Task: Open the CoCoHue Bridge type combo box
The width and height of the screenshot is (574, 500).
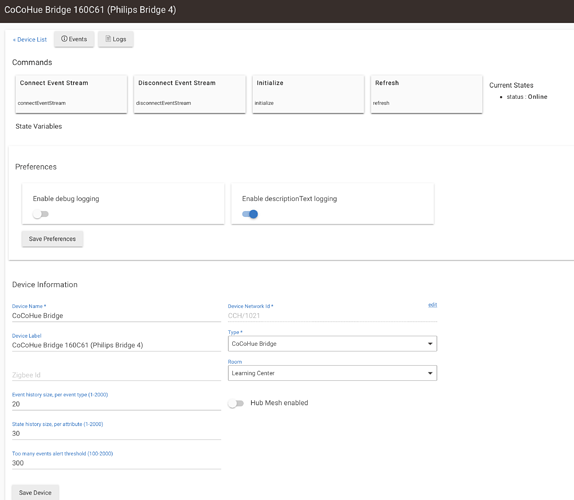Action: point(332,344)
